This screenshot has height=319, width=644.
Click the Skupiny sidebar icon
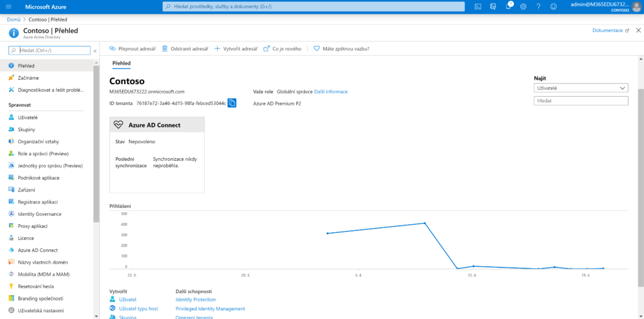pos(11,129)
